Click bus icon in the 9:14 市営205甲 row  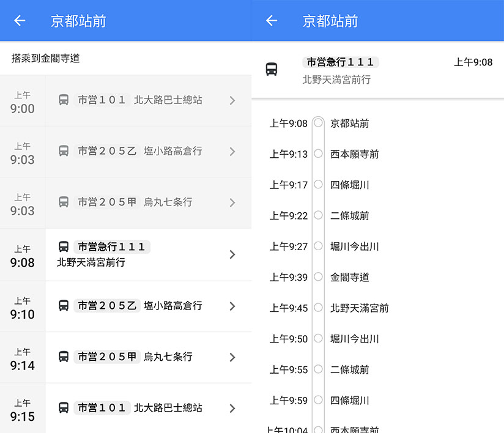[64, 357]
